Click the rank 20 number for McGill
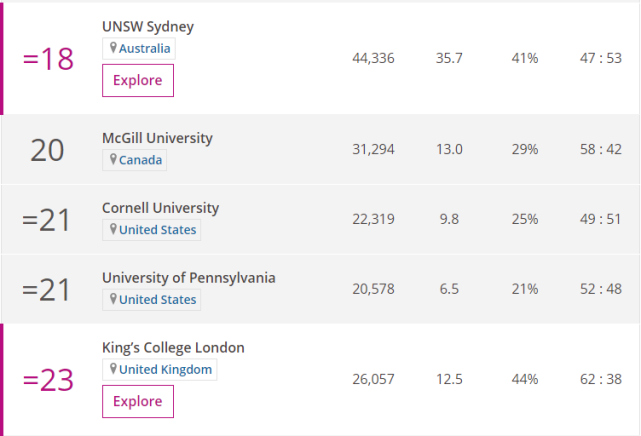 (x=47, y=150)
